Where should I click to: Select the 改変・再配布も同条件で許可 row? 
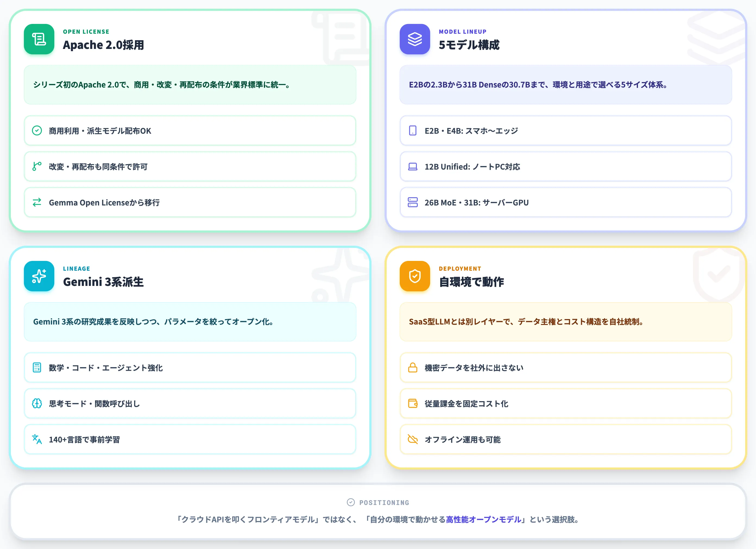click(190, 166)
